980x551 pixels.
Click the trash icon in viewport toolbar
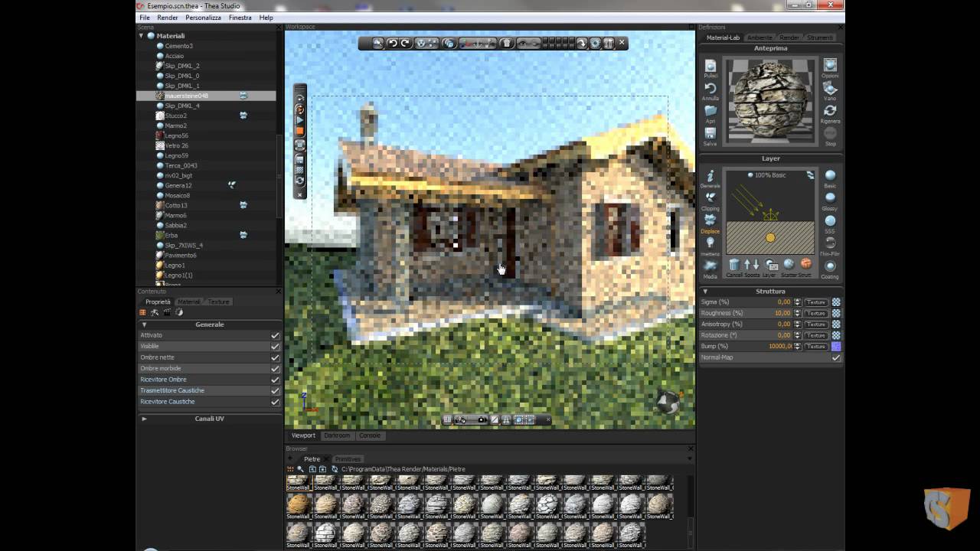(506, 44)
